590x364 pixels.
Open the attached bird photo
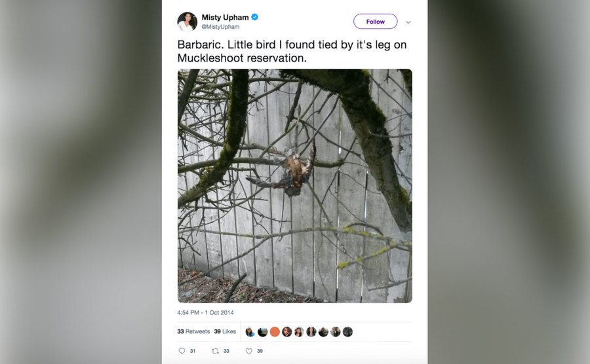pyautogui.click(x=294, y=186)
